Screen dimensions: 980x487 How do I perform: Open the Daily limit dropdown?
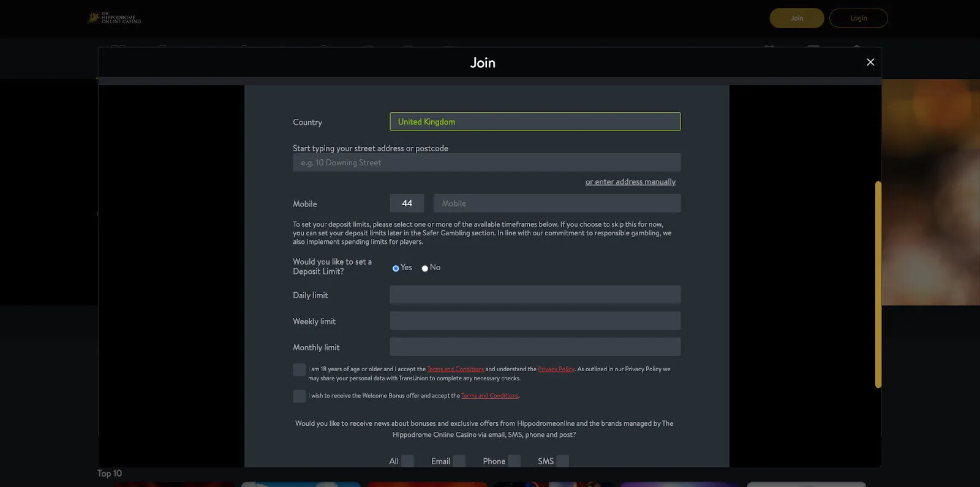pyautogui.click(x=535, y=295)
